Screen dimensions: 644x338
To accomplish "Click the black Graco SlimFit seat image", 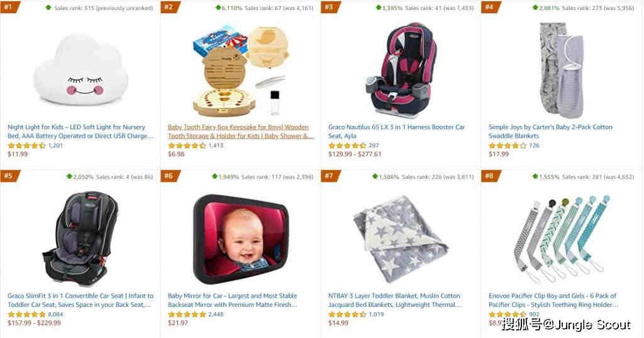I will [x=80, y=239].
